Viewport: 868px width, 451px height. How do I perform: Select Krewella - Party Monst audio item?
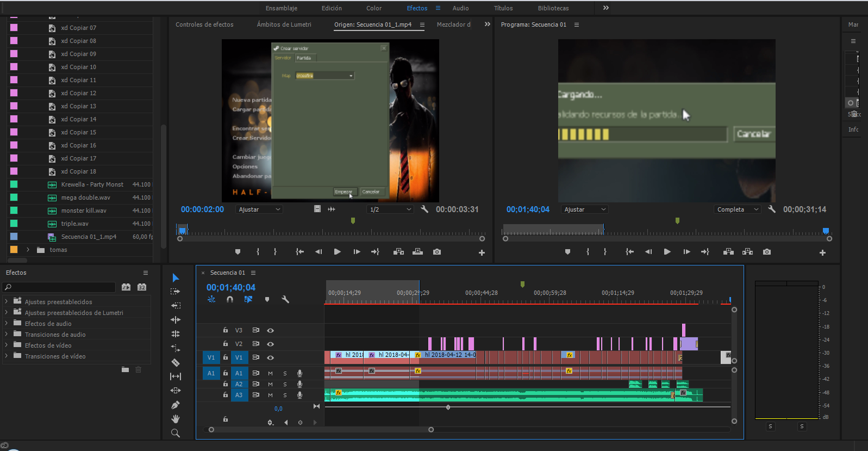point(92,184)
